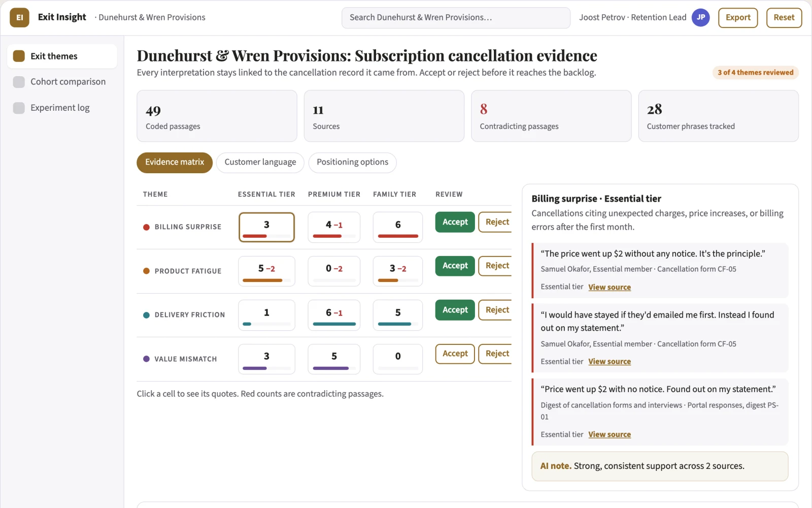Select Product fatigue Family tier cell
Image resolution: width=812 pixels, height=508 pixels.
coord(398,271)
